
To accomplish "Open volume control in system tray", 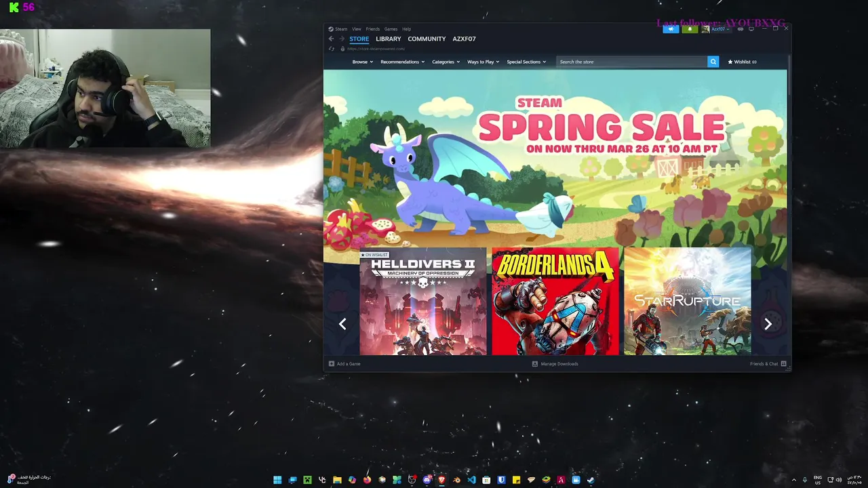I will tap(839, 480).
